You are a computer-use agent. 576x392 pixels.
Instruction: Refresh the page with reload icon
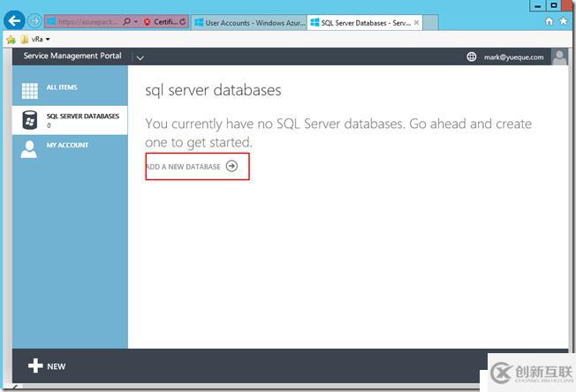pyautogui.click(x=183, y=22)
